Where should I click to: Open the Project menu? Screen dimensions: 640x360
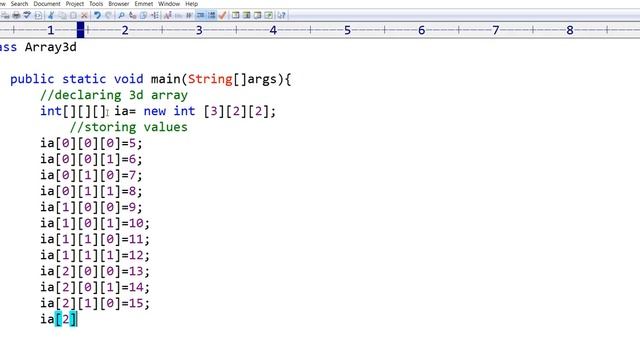[x=75, y=4]
